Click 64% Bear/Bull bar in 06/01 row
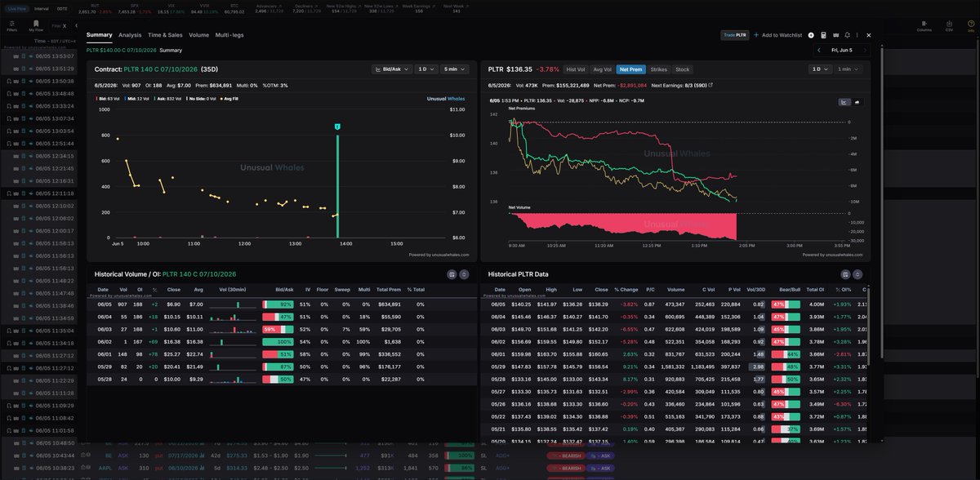980x480 pixels. tap(787, 354)
